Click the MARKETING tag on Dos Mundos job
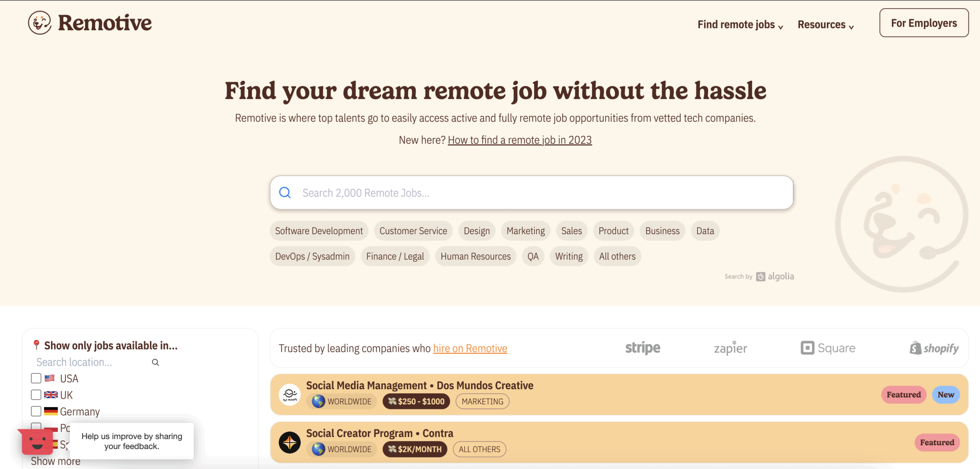Screen dimensions: 980x469 pyautogui.click(x=482, y=401)
